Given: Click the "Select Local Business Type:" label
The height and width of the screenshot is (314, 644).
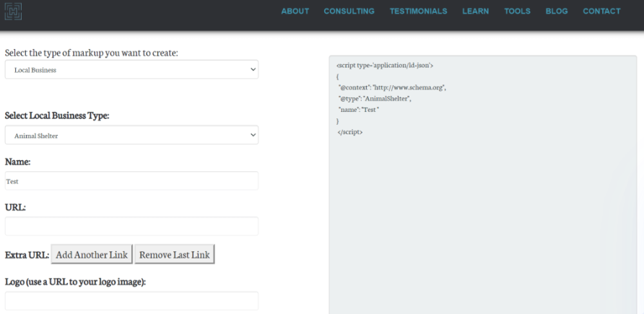Looking at the screenshot, I should pos(57,115).
